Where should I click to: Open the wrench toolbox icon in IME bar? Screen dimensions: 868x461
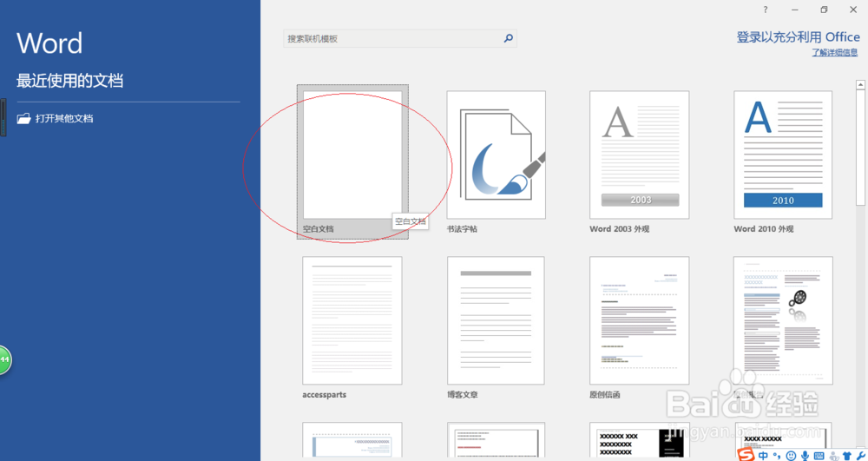pos(861,456)
